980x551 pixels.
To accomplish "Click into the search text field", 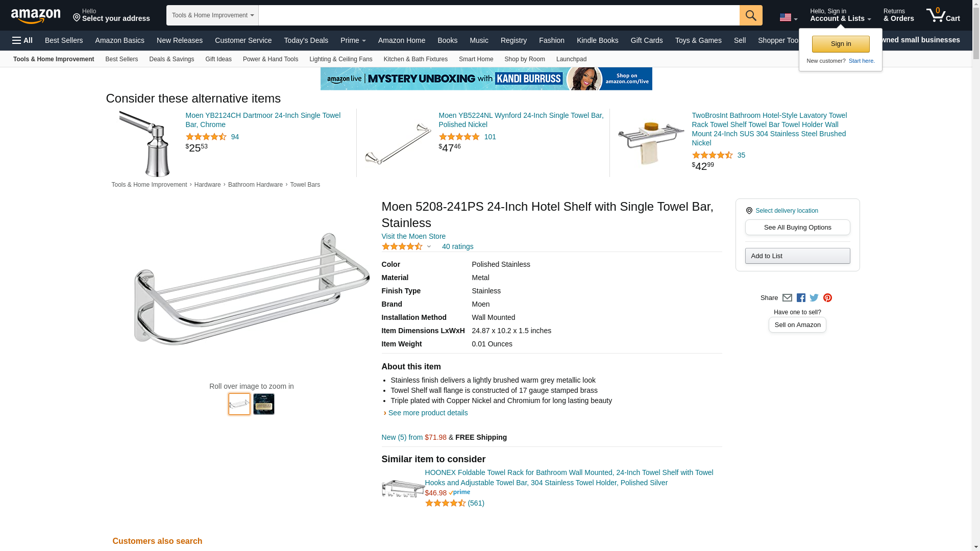I will pos(498,15).
